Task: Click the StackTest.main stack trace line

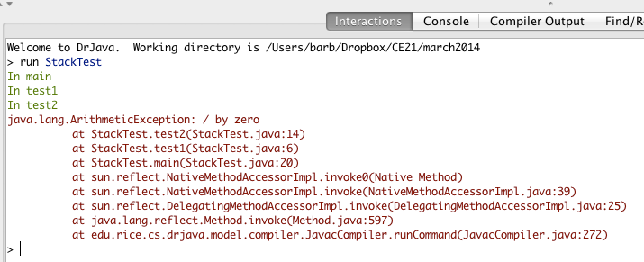Action: [x=186, y=163]
